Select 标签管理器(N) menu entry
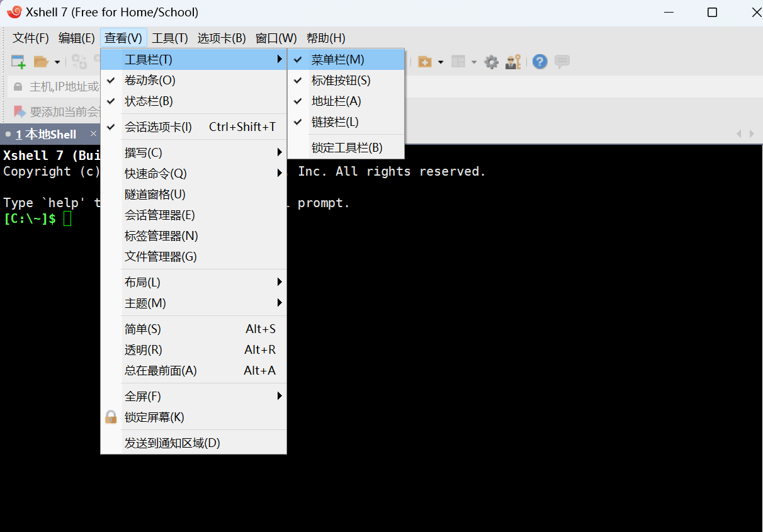Image resolution: width=763 pixels, height=532 pixels. tap(193, 235)
